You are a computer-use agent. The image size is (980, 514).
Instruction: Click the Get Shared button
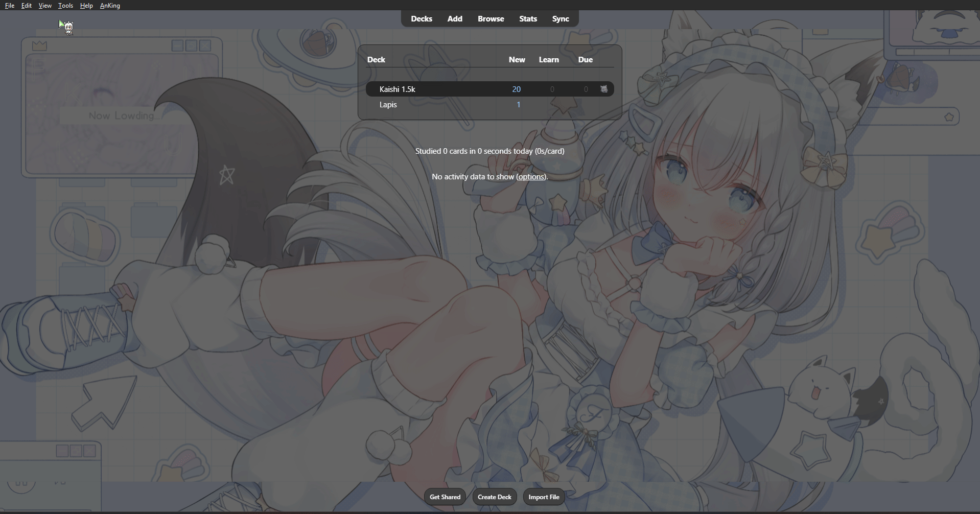[445, 497]
